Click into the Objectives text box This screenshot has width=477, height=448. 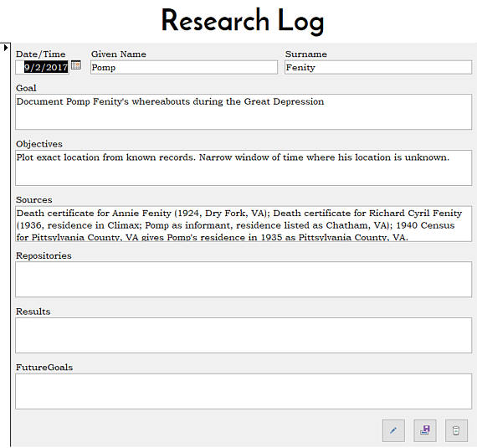(244, 167)
